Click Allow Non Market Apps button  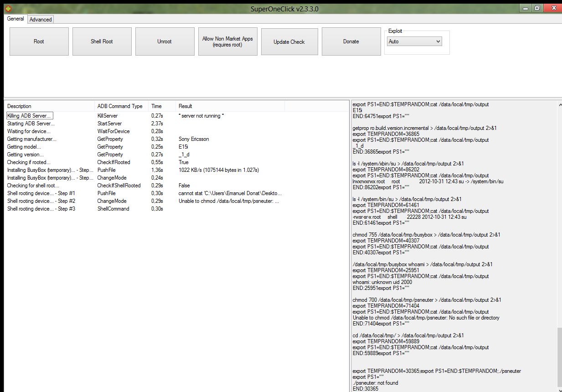point(227,41)
